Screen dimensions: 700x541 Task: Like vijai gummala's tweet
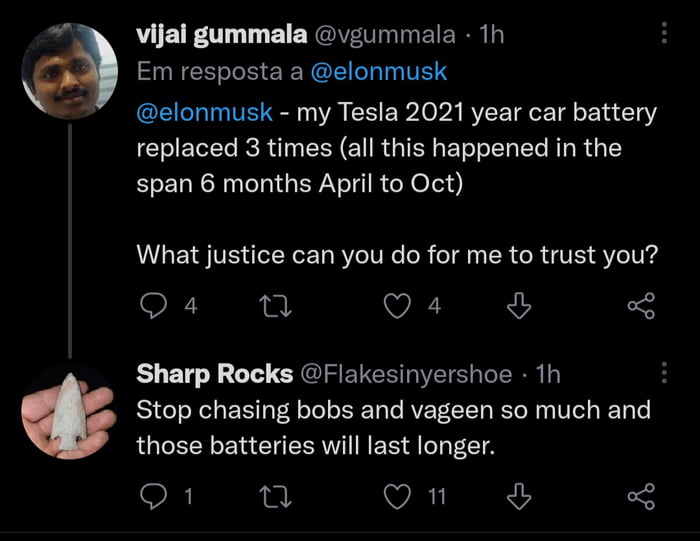coord(399,307)
